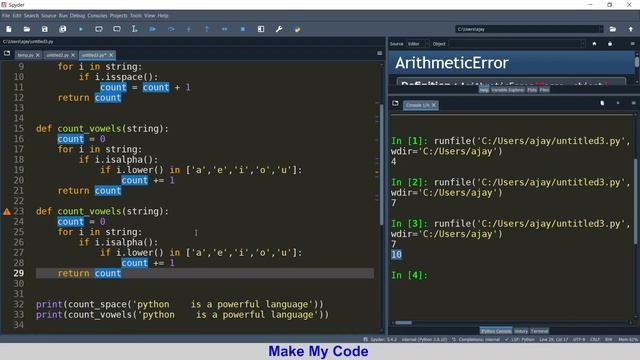The width and height of the screenshot is (640, 360).
Task: Open the Help menu in the menu bar
Action: (x=163, y=16)
